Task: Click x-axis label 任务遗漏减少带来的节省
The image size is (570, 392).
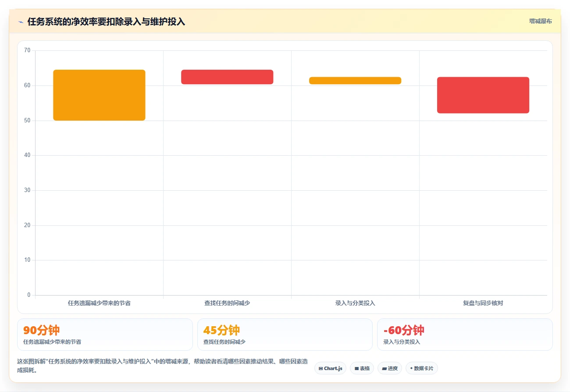Action: point(99,303)
